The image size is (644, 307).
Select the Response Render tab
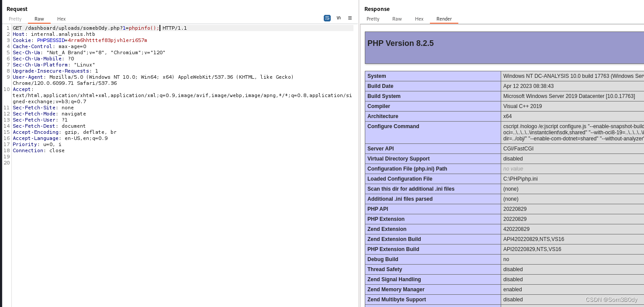444,19
